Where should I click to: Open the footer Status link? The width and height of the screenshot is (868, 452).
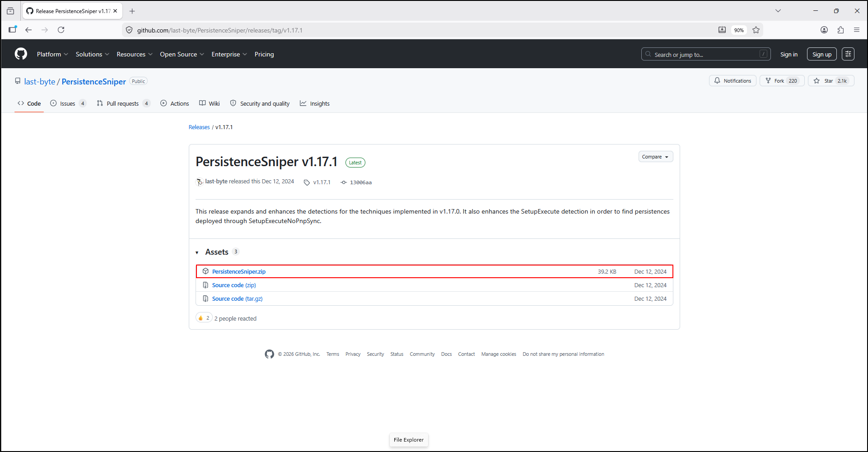click(397, 354)
